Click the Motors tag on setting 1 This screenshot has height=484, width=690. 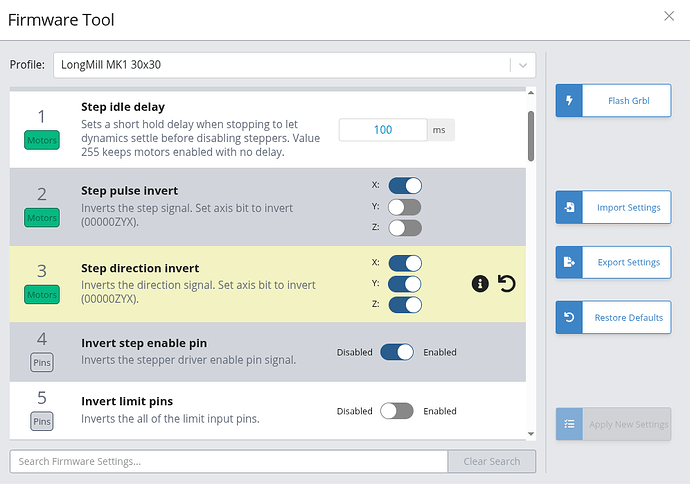pos(42,140)
